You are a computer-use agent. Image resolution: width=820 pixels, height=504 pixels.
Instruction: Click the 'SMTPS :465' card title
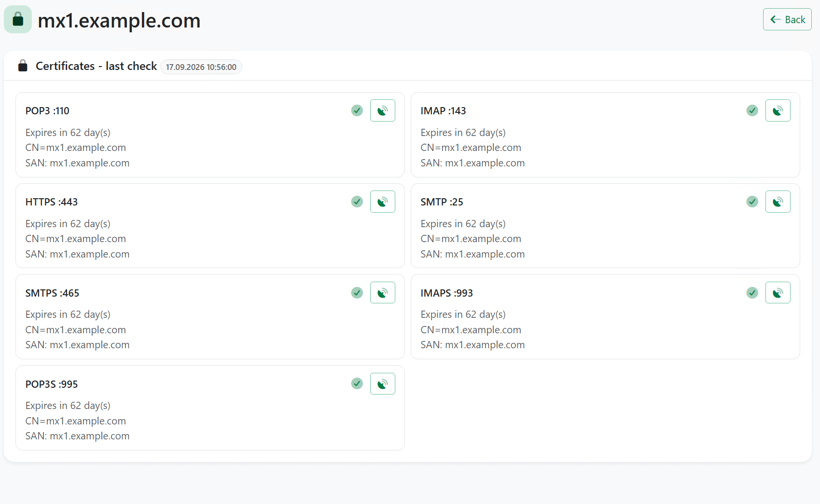tap(52, 293)
